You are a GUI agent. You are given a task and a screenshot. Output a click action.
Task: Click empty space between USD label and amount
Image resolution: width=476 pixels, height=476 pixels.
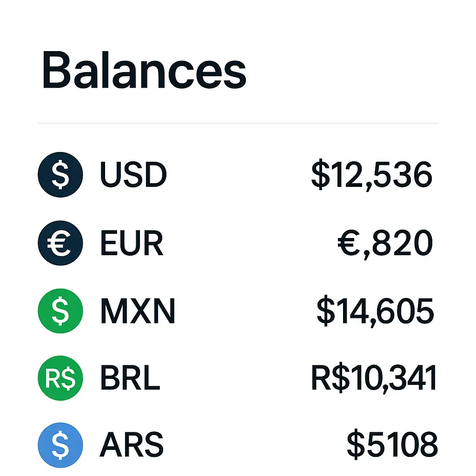pos(237,175)
